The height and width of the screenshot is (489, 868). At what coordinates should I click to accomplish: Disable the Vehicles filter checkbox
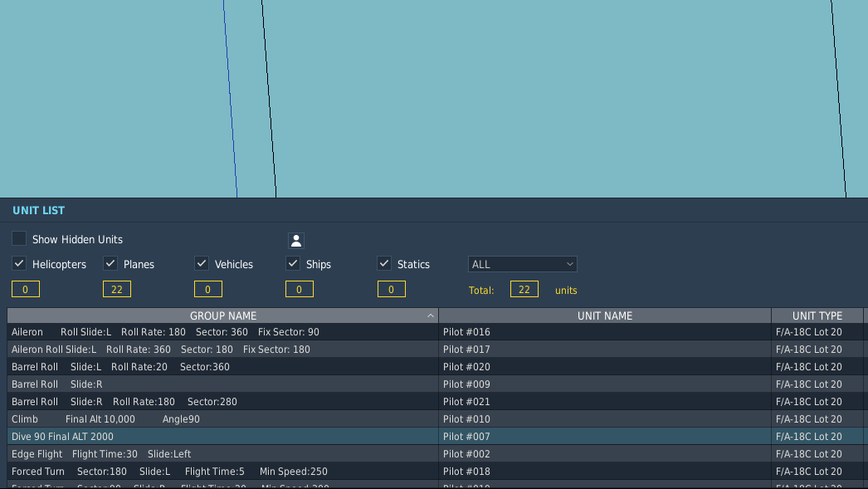coord(202,264)
